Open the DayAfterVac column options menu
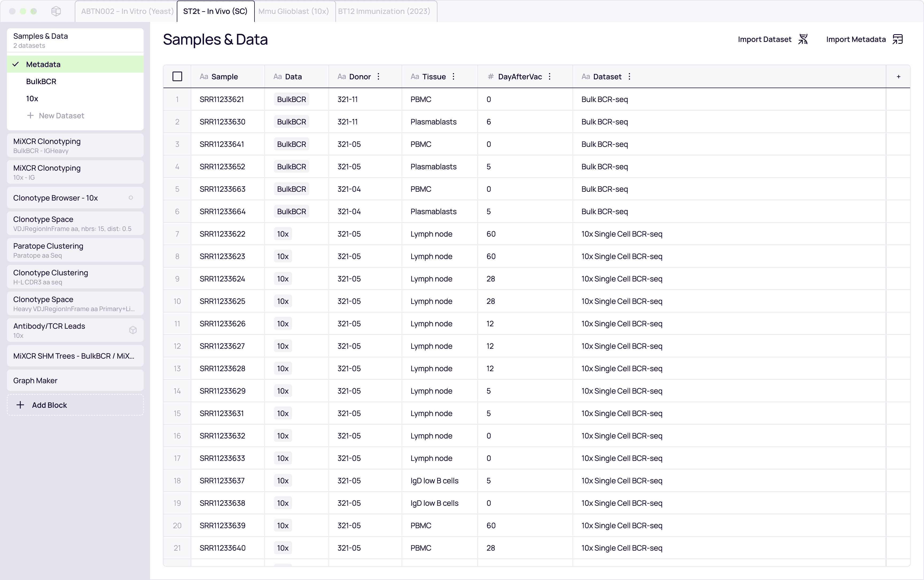 click(x=550, y=77)
